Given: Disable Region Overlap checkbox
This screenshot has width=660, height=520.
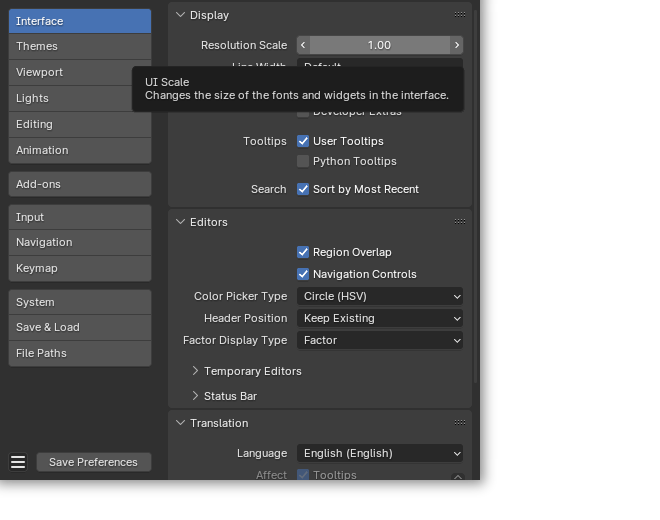Looking at the screenshot, I should click(303, 252).
